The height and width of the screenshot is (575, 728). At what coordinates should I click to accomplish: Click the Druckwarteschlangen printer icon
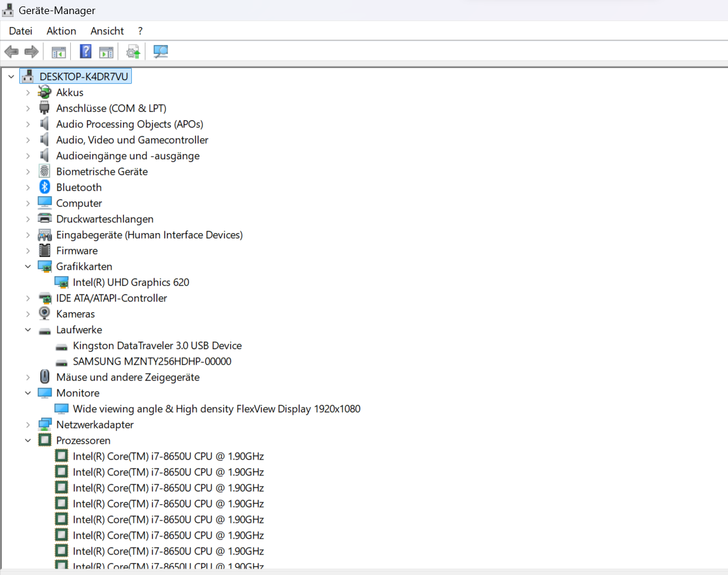pos(45,218)
